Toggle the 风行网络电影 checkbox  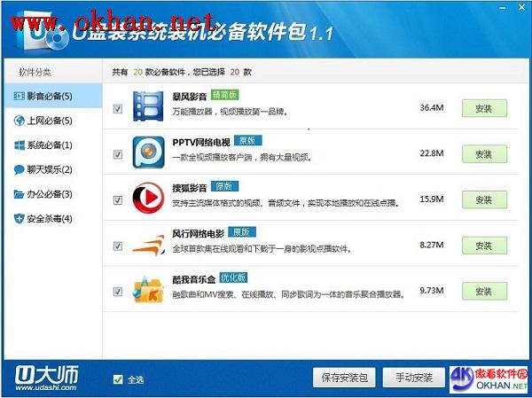pos(118,246)
